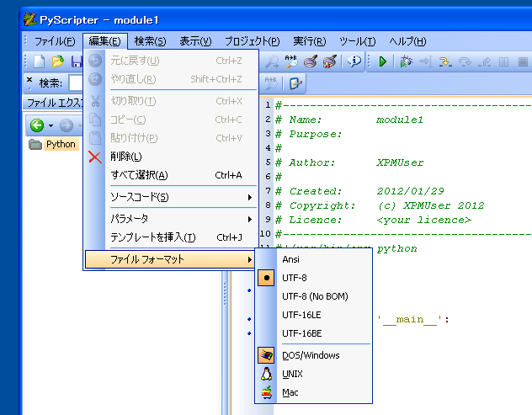The image size is (532, 415).
Task: Select UNIX line endings
Action: tap(314, 374)
